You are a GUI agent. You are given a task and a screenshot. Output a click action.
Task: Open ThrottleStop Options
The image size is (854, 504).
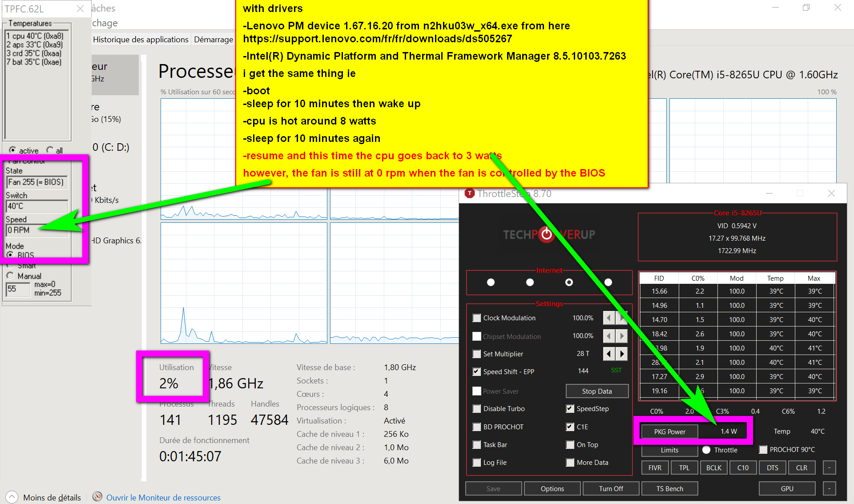point(552,488)
